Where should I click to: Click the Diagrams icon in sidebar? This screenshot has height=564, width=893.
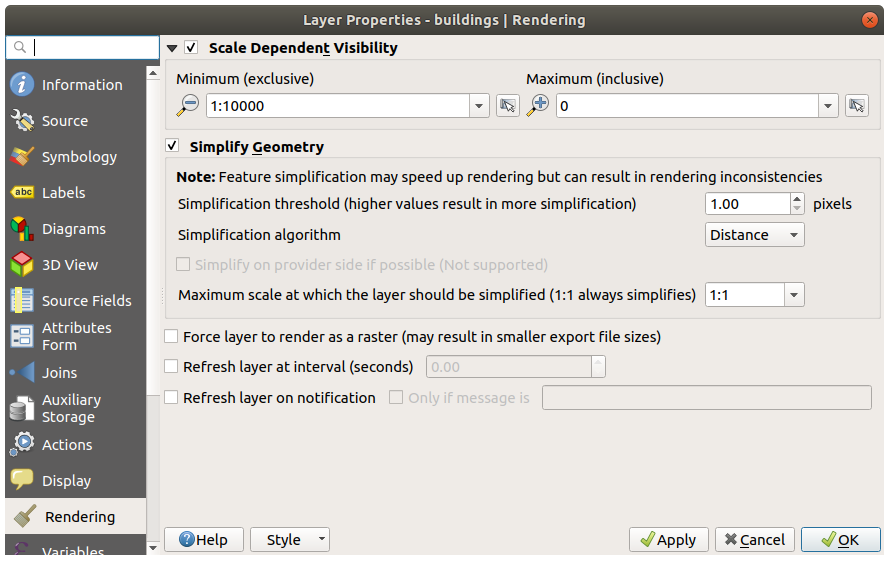pos(22,229)
